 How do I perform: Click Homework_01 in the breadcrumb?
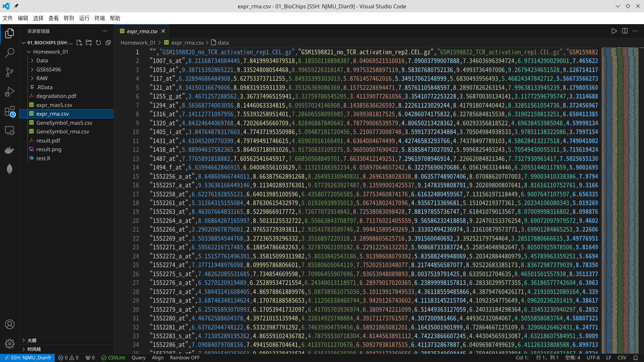(138, 43)
